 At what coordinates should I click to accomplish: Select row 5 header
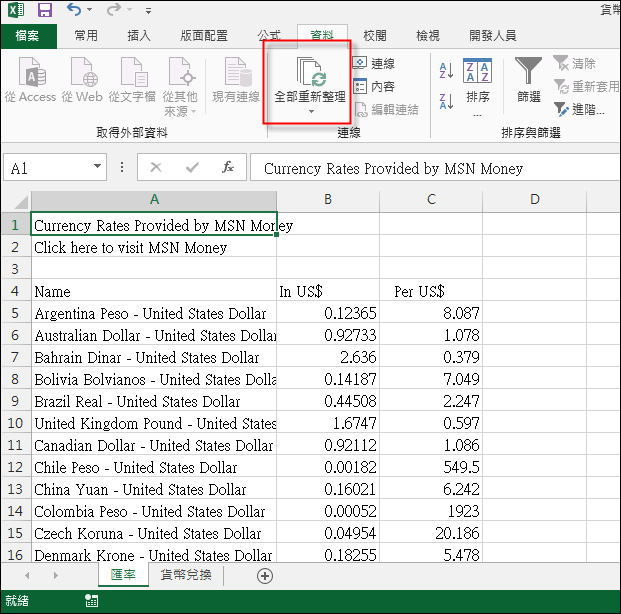coord(15,313)
